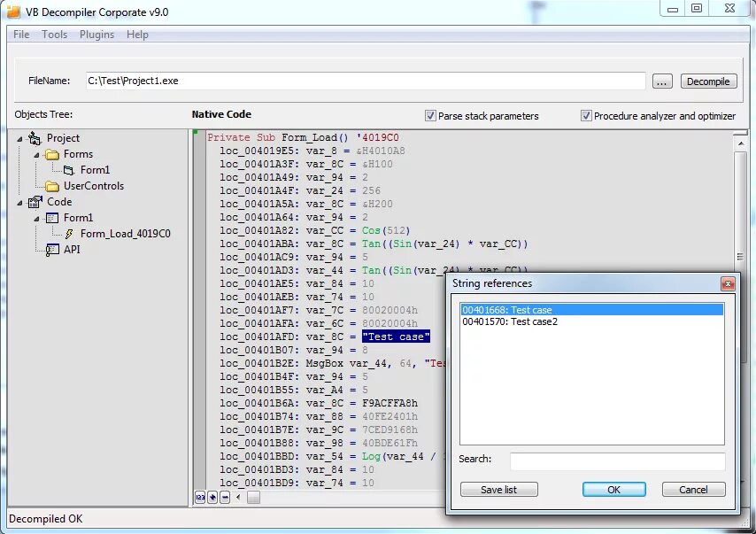Click code line loc_00401BBD with Log
Image resolution: width=756 pixels, height=534 pixels.
[x=333, y=456]
